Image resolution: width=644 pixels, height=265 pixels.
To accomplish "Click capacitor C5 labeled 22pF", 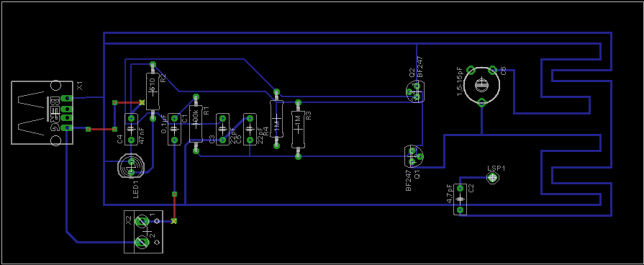I will pos(250,130).
